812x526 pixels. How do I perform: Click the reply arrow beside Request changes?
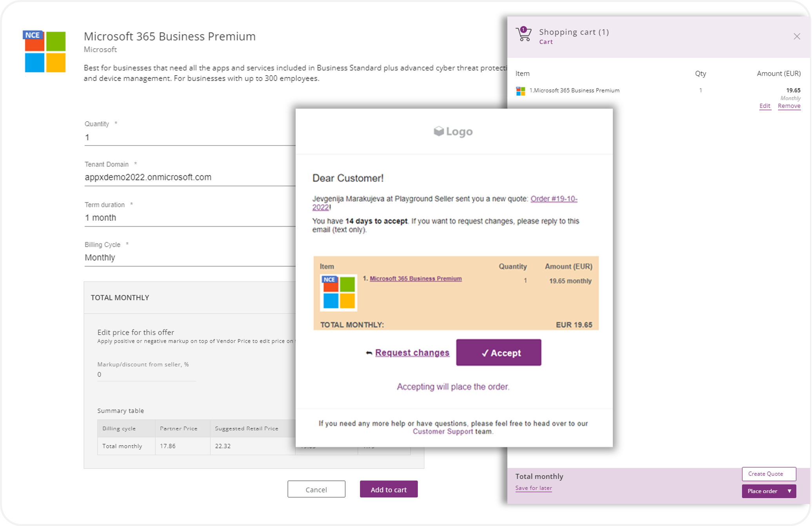(x=369, y=353)
